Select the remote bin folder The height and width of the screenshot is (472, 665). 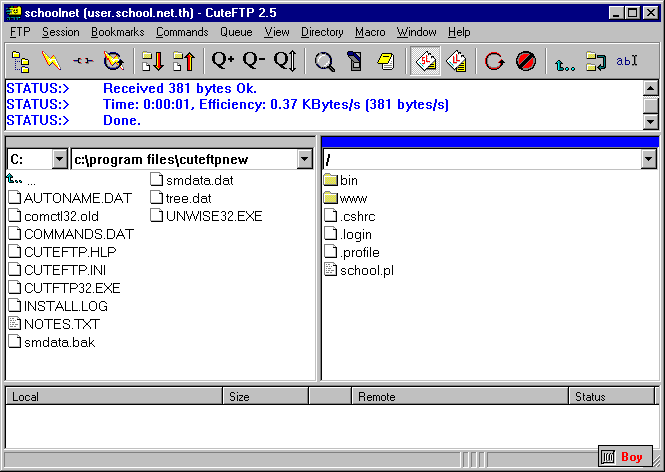[341, 180]
